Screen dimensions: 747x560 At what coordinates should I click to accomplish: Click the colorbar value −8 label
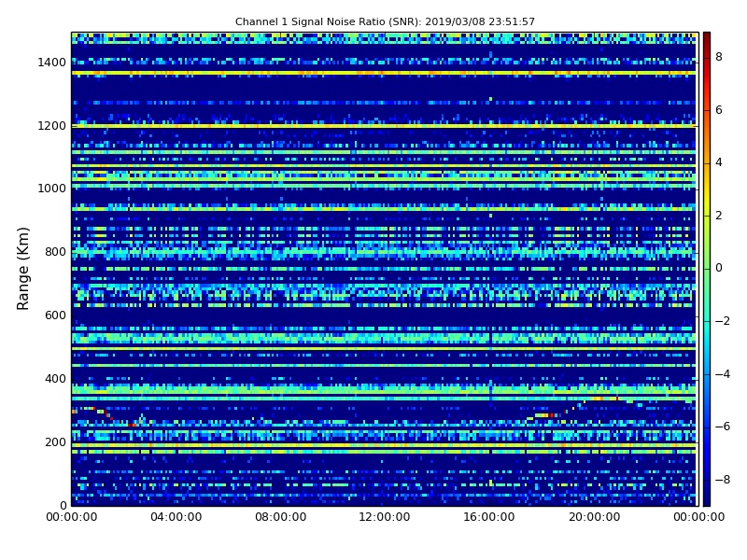click(x=723, y=480)
